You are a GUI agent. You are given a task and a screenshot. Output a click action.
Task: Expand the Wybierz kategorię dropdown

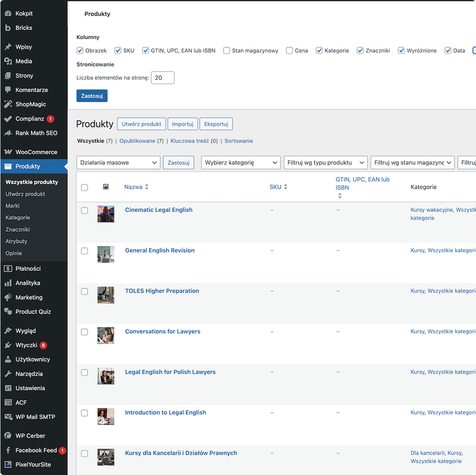241,163
